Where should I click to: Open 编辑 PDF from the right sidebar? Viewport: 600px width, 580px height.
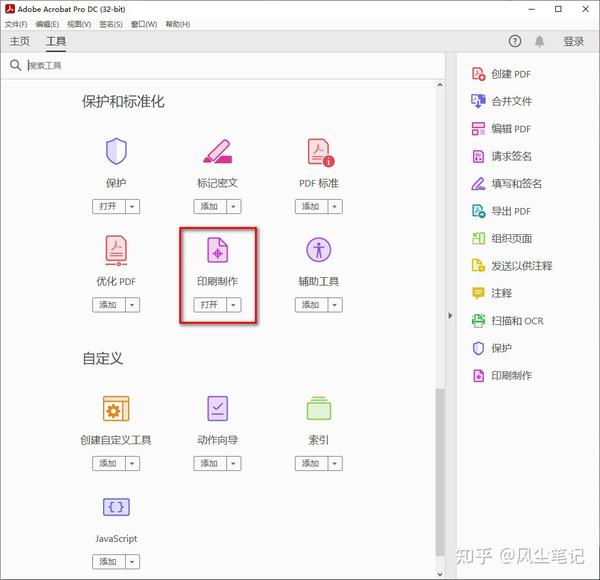tap(501, 129)
